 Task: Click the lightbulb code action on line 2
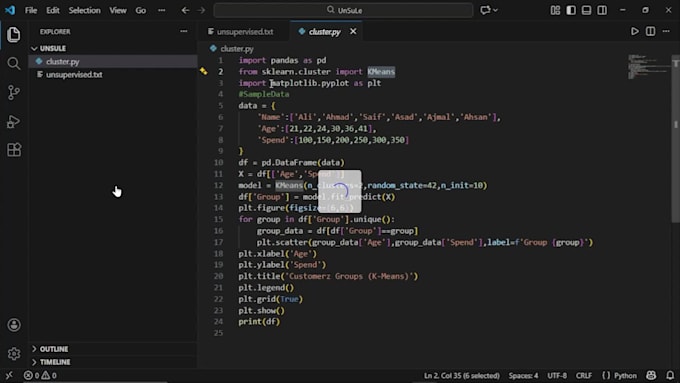(203, 71)
